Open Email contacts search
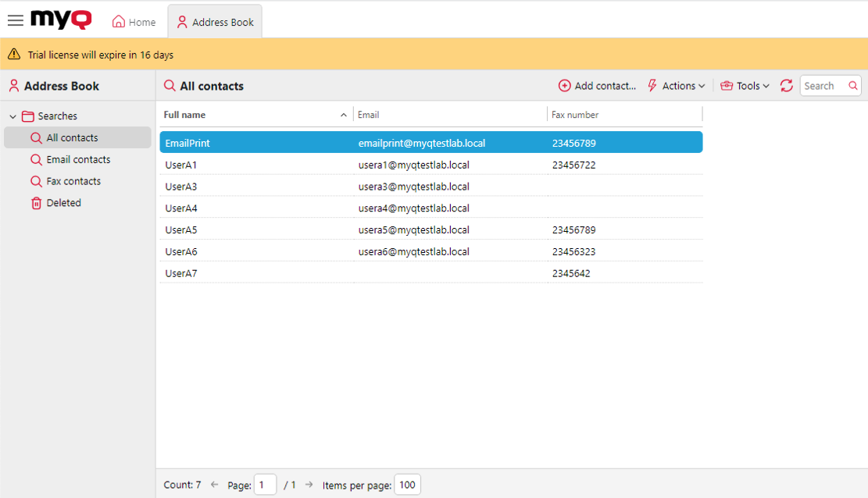This screenshot has width=868, height=498. click(x=78, y=159)
